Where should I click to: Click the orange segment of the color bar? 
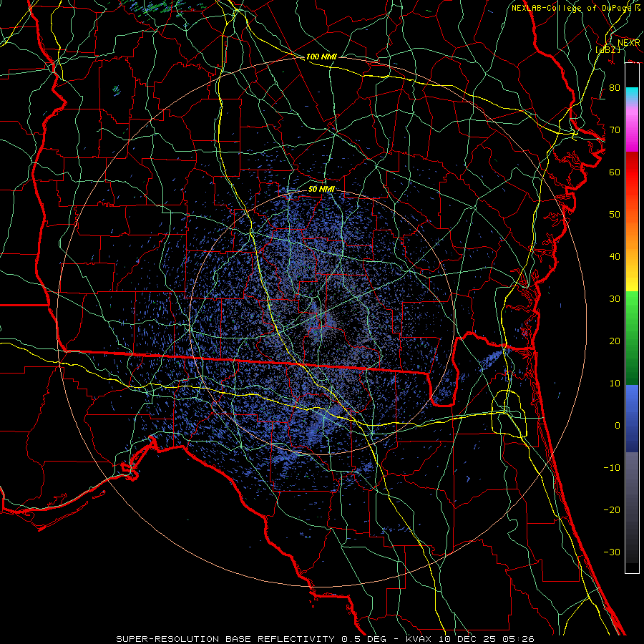pyautogui.click(x=632, y=236)
